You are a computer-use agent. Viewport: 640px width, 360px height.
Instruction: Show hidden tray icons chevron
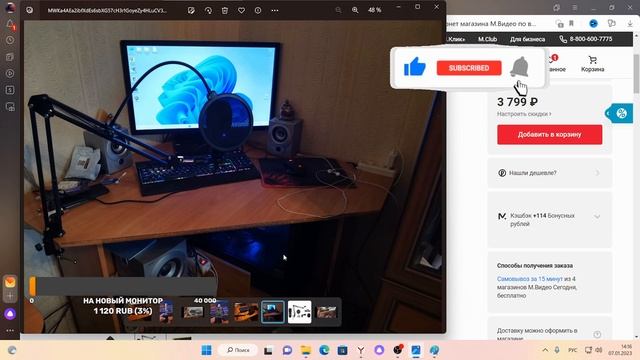[545, 350]
